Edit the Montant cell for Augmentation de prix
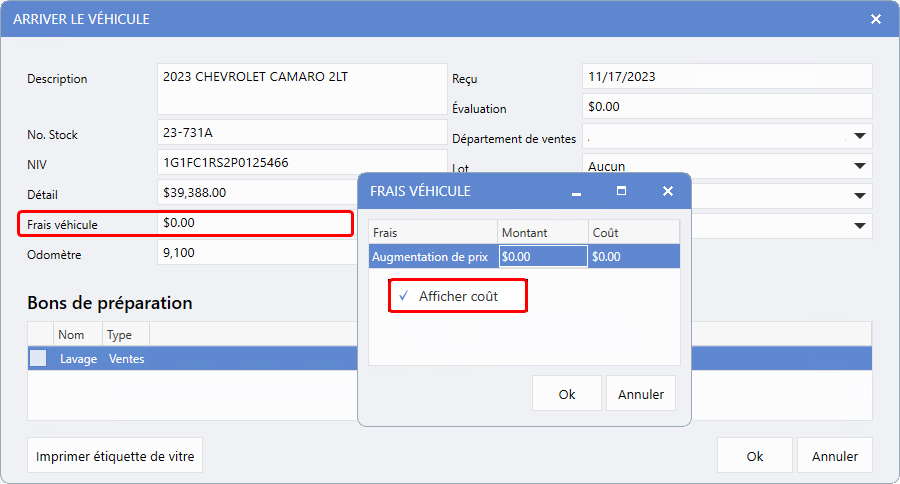The width and height of the screenshot is (900, 484). 542,256
